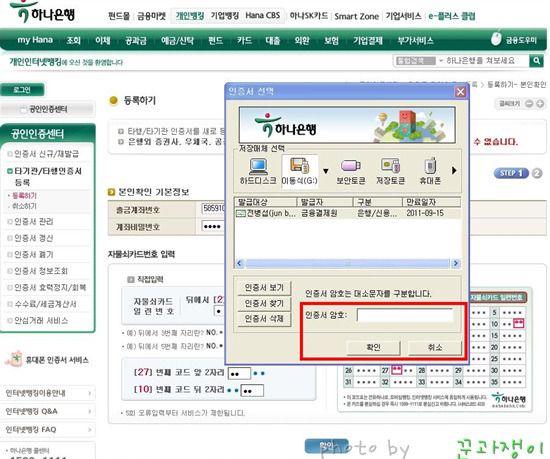Screen dimensions: 550x459
Task: Click 취소하기 sidebar sub-link
Action: (x=24, y=206)
